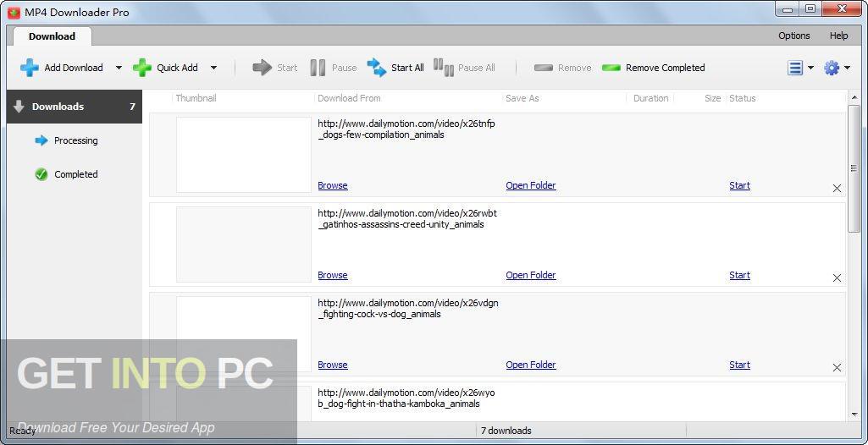Click the Duration column header
868x445 pixels.
(x=651, y=98)
